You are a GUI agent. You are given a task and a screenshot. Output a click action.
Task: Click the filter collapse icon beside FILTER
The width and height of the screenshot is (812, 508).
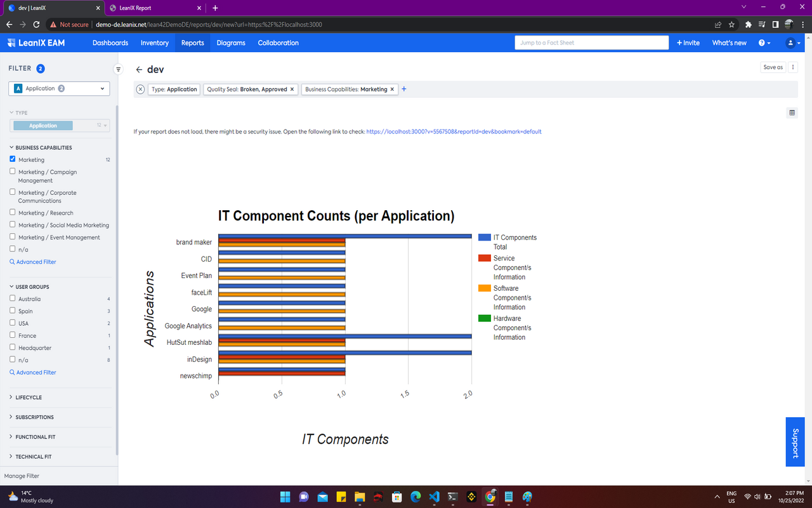point(118,69)
